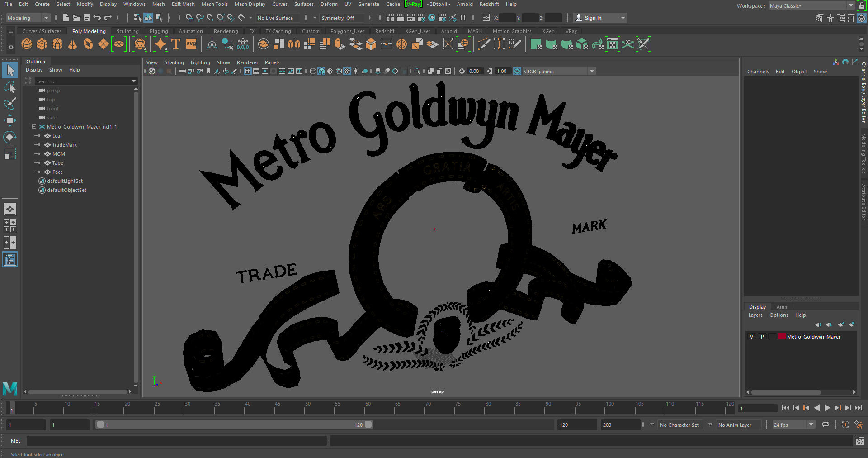Click the New Scene icon in the status line

pyautogui.click(x=66, y=18)
